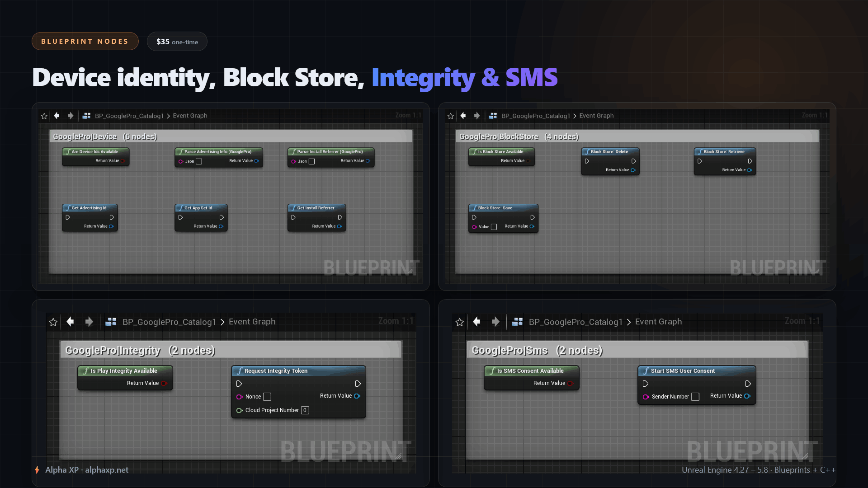Viewport: 868px width, 488px height.
Task: Click favorite star in BlockStore graph panel
Action: pyautogui.click(x=450, y=116)
